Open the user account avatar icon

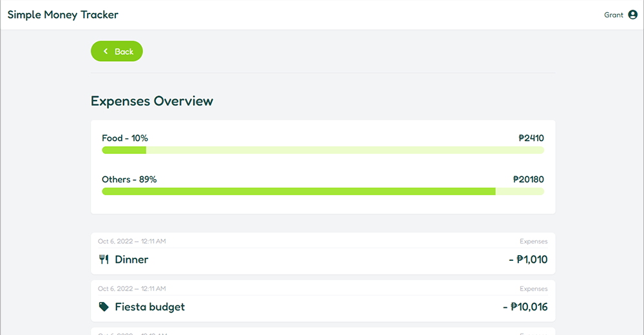pos(632,15)
